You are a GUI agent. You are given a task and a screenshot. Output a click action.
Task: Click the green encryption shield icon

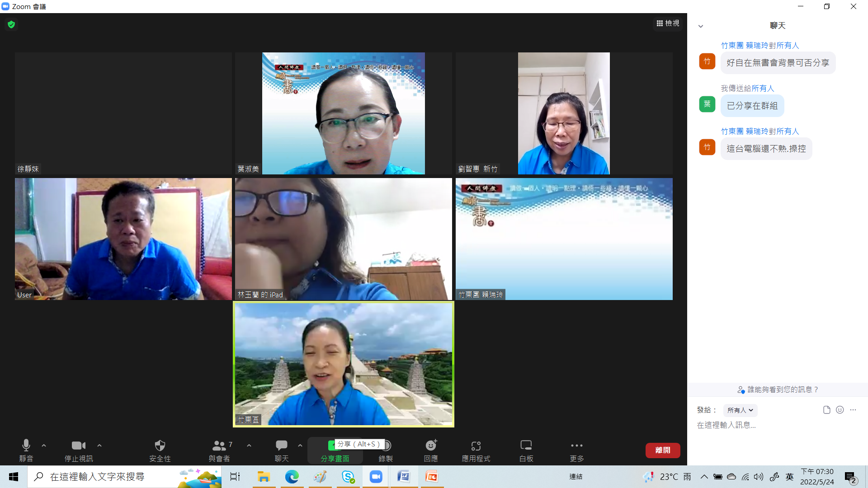tap(11, 24)
